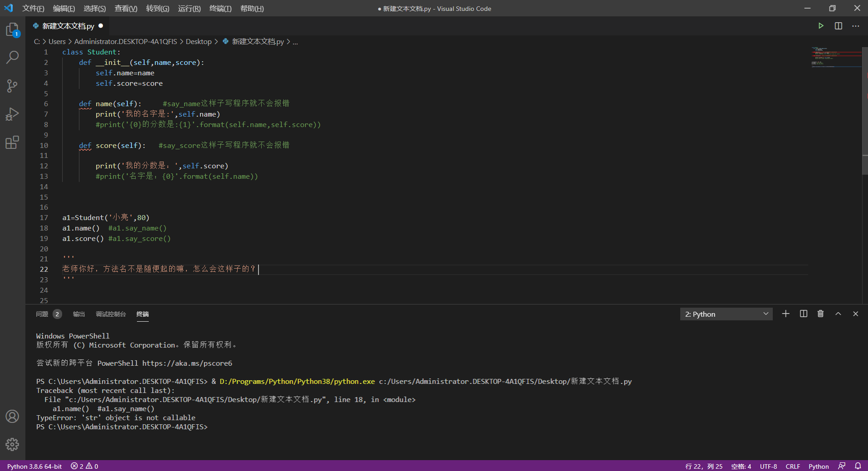
Task: Open the 转到(G) menu
Action: click(x=158, y=9)
